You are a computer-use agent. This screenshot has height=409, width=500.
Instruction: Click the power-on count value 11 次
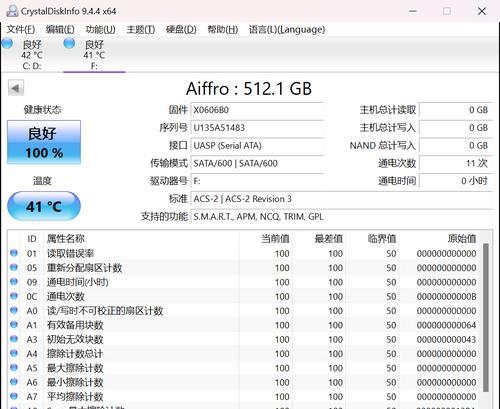point(456,163)
